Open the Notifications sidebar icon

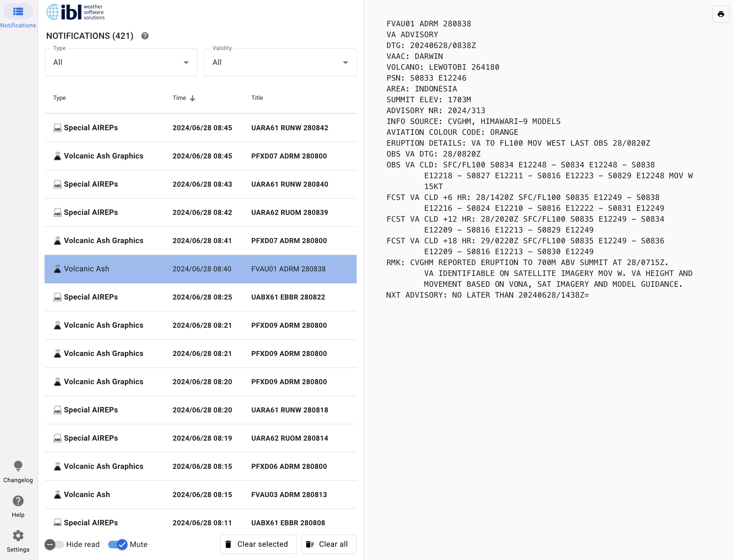[x=18, y=12]
